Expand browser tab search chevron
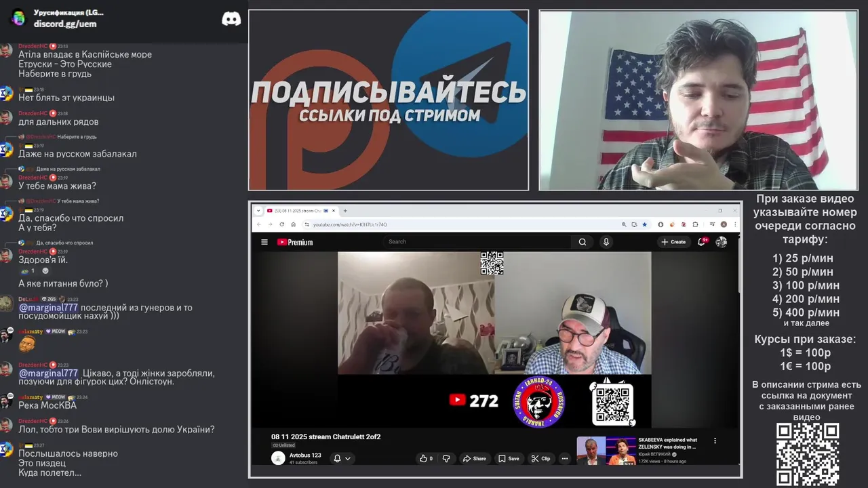868x488 pixels. (x=258, y=211)
